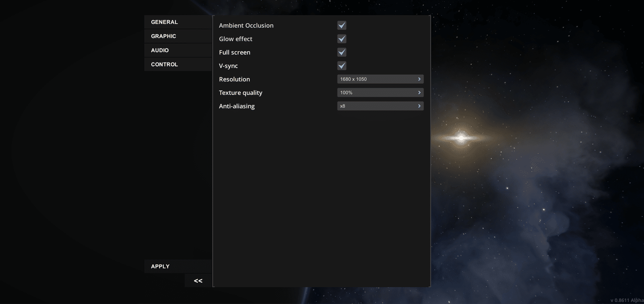The height and width of the screenshot is (304, 644).
Task: Click the Anti-aliasing label text
Action: [x=237, y=106]
